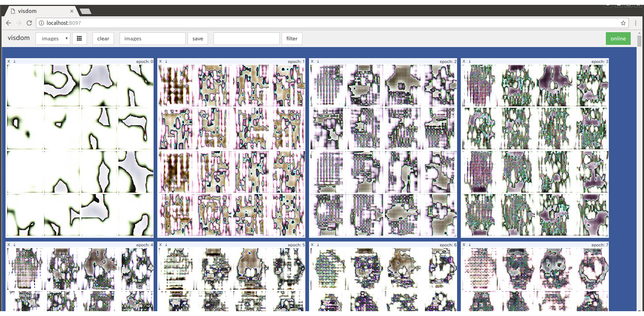Close the epoch: 1 pane
The width and height of the screenshot is (644, 316).
click(x=160, y=61)
